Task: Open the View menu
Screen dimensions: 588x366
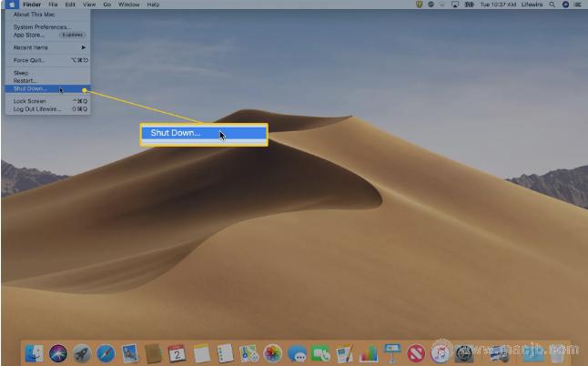Action: point(89,5)
